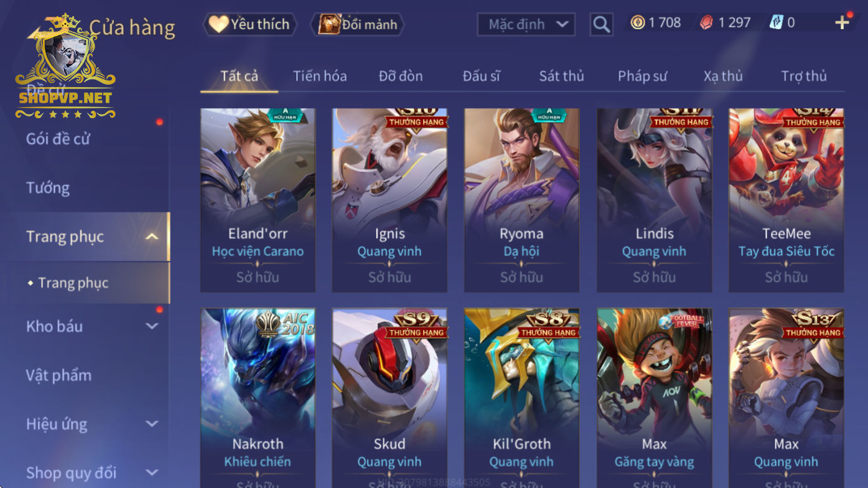868x488 pixels.
Task: Collapse the Trang phục sidebar section
Action: 152,237
